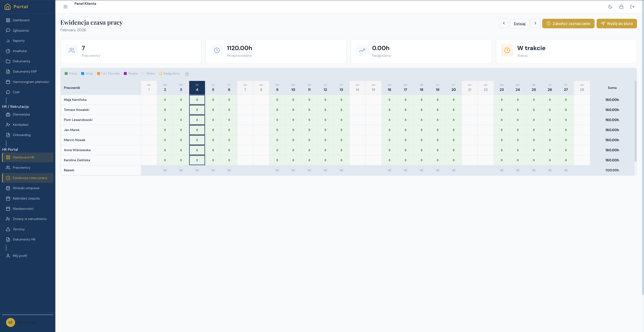Click the UŻ user avatar
This screenshot has height=332, width=644.
point(10,322)
